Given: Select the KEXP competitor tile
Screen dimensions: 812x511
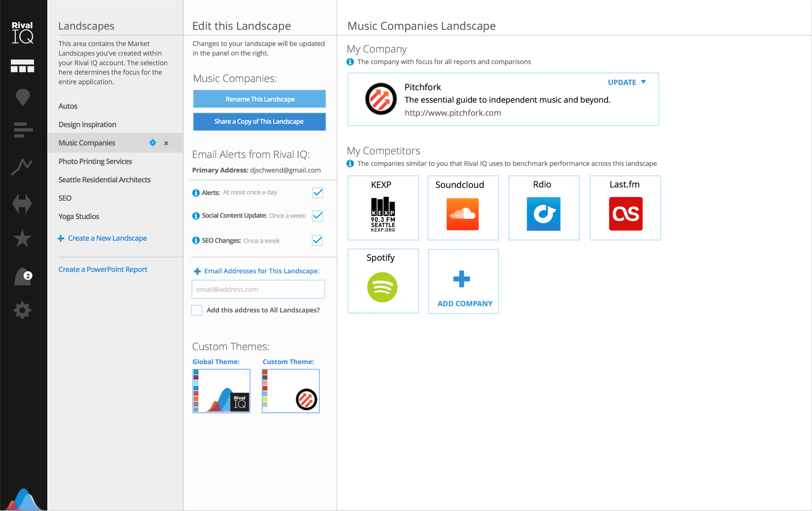Looking at the screenshot, I should click(383, 208).
